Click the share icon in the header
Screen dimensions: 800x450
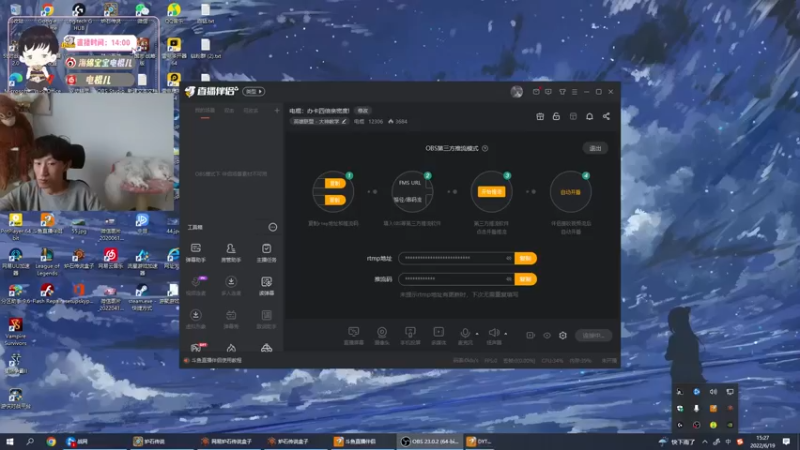click(606, 116)
